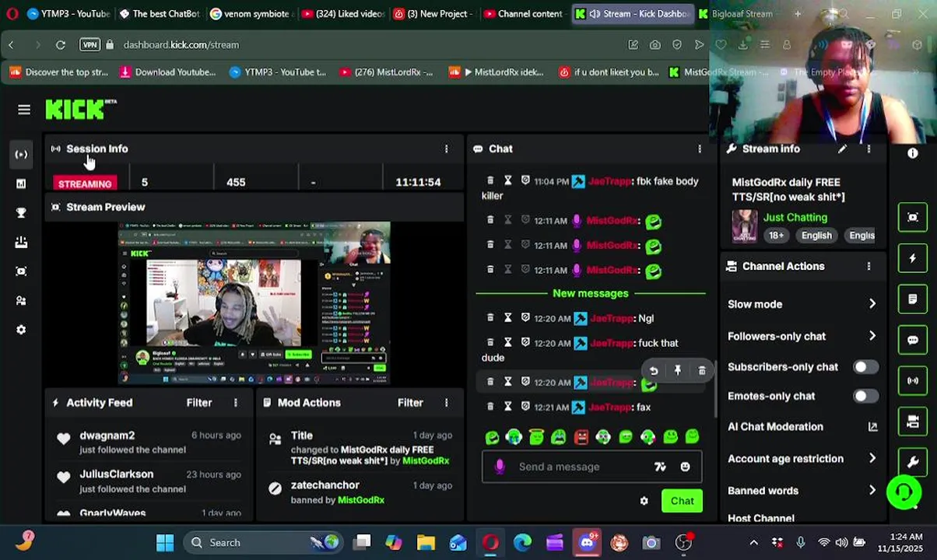The image size is (937, 560).
Task: Open the browser VPN badge
Action: tap(89, 44)
